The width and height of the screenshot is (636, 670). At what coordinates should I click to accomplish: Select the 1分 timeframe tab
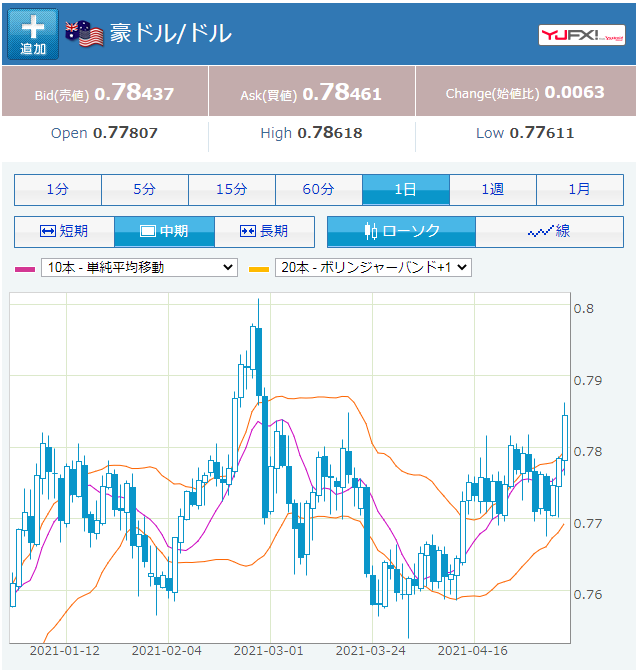coord(58,189)
